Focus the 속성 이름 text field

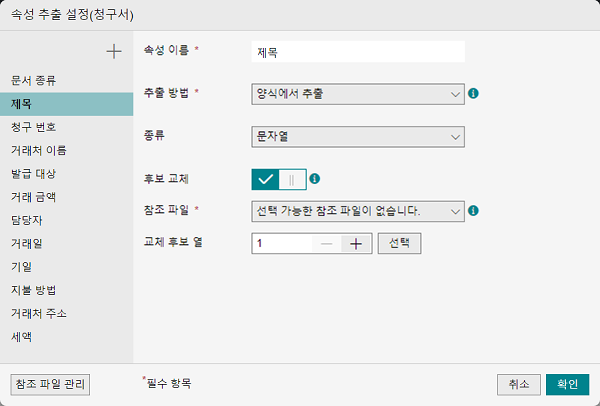pos(358,52)
